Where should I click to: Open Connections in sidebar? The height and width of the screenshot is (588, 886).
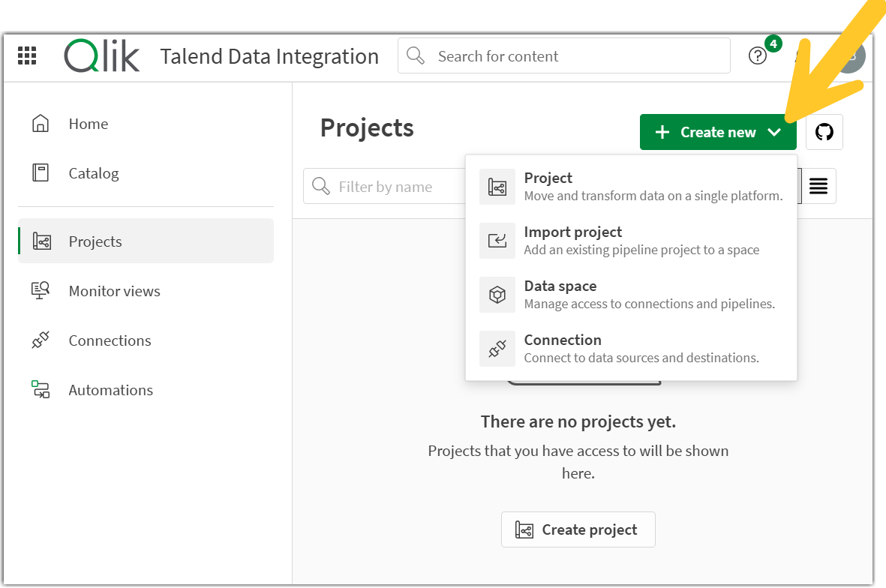tap(146, 340)
